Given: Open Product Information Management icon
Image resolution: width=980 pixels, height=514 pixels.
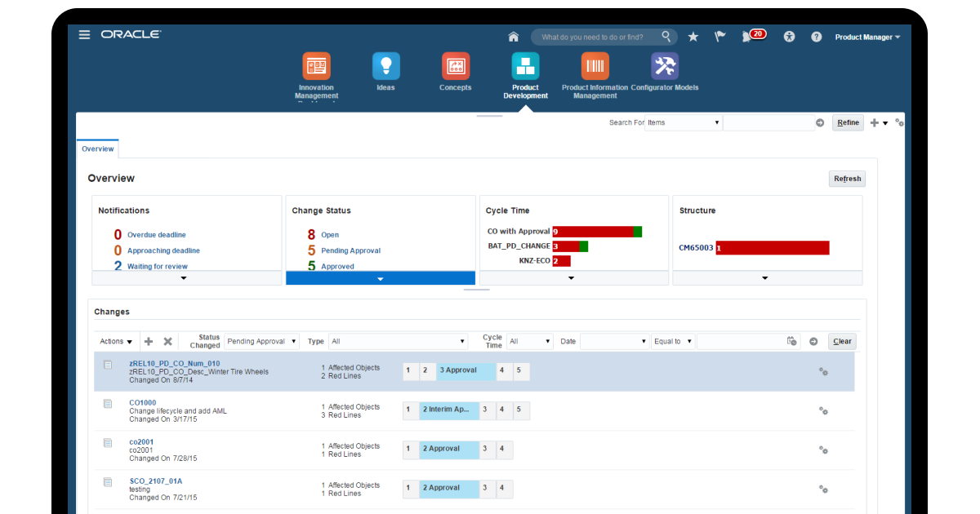Looking at the screenshot, I should 595,65.
